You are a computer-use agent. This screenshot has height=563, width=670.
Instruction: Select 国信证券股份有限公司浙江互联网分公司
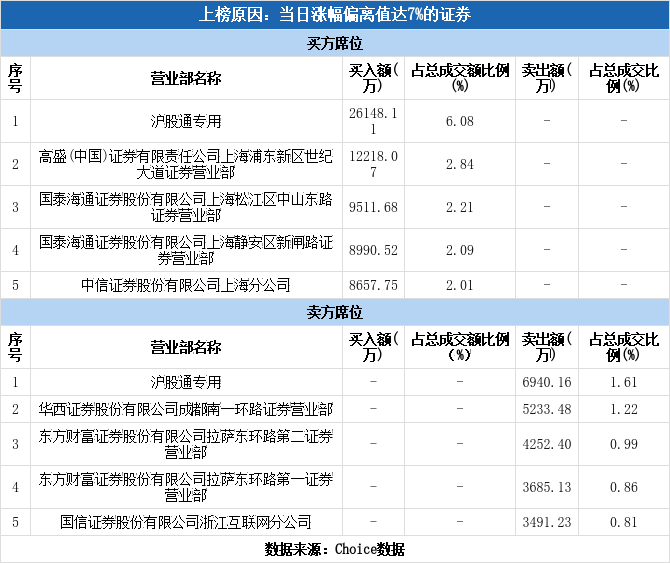[186, 522]
